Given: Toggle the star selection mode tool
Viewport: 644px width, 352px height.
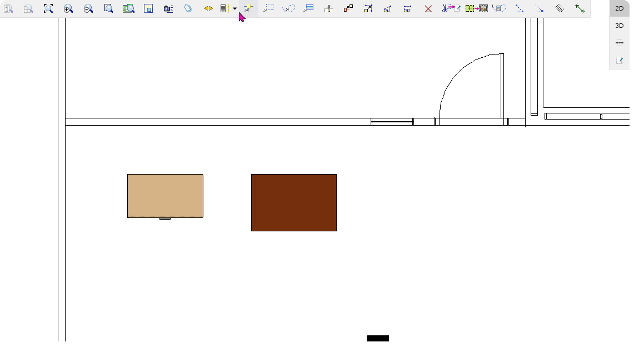Looking at the screenshot, I should pyautogui.click(x=248, y=8).
